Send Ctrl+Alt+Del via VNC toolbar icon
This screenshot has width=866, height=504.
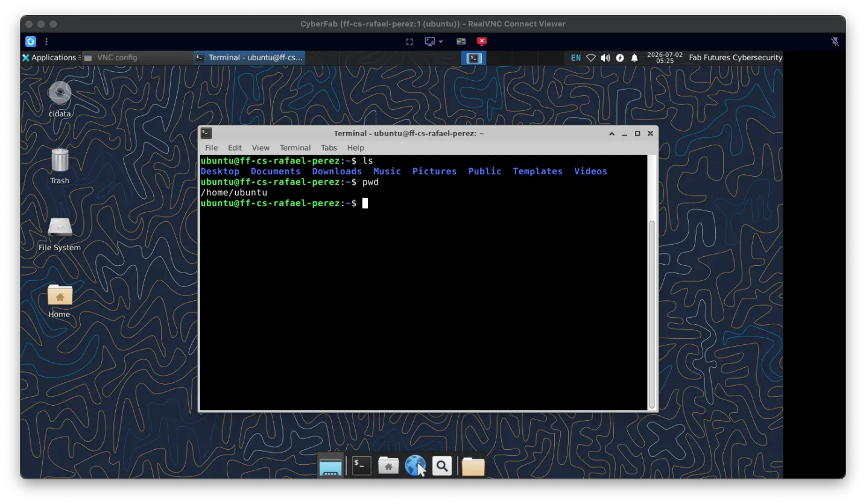(x=461, y=42)
